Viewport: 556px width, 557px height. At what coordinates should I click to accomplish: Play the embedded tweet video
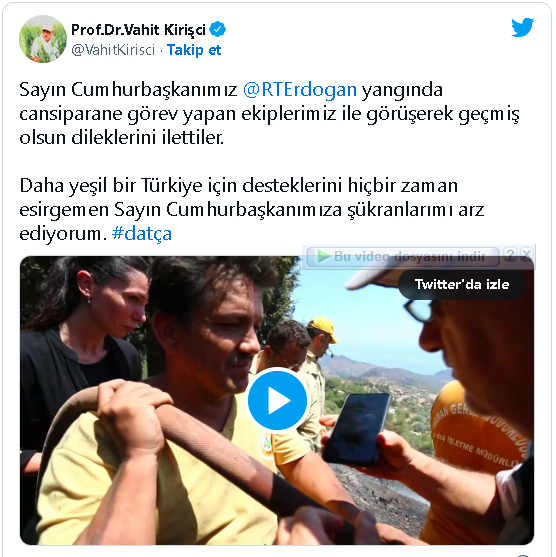pos(277,400)
